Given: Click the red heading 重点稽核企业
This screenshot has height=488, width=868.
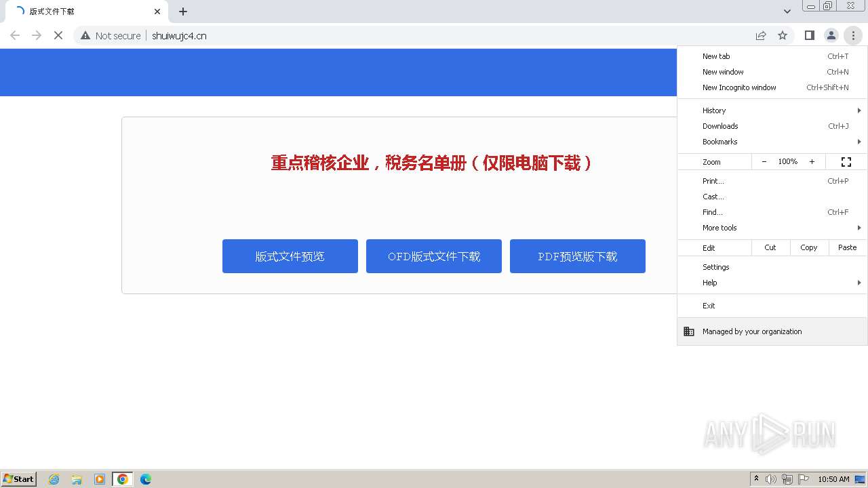Looking at the screenshot, I should tap(320, 163).
